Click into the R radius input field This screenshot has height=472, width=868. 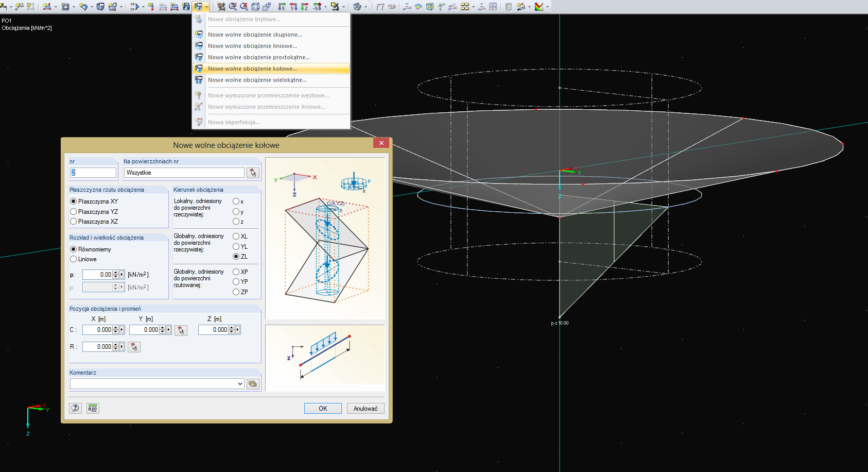point(97,347)
